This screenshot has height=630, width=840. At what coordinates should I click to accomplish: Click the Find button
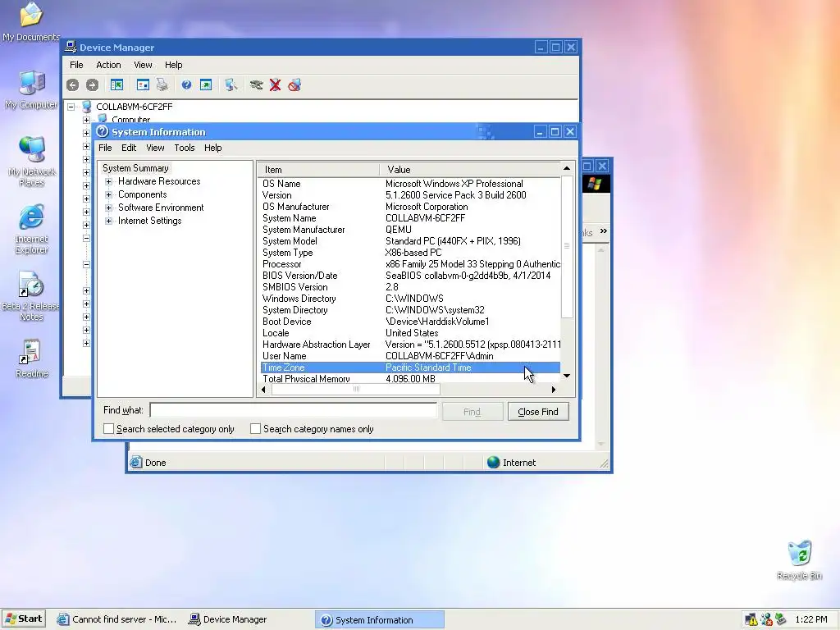pos(472,412)
